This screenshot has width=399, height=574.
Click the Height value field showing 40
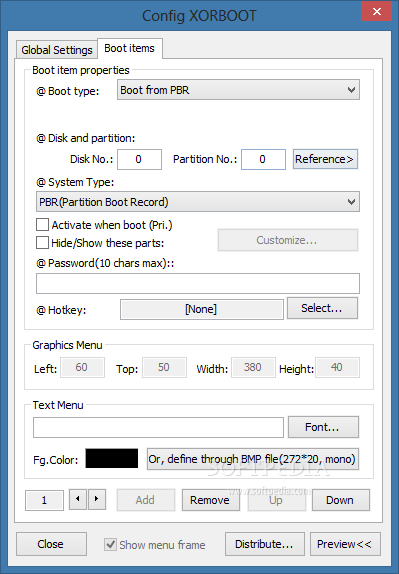click(x=337, y=367)
